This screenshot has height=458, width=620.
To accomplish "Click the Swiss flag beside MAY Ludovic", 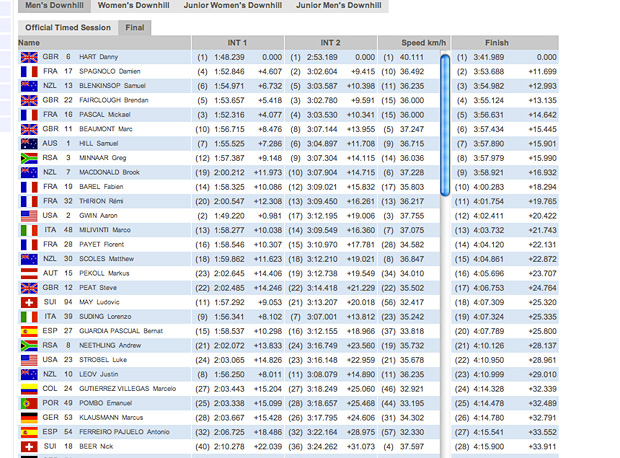I will coord(29,302).
